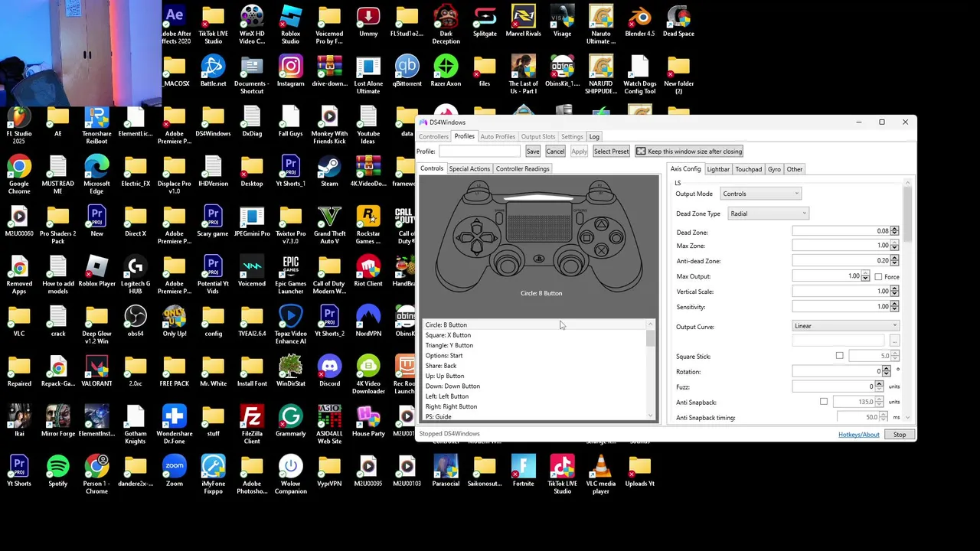The width and height of the screenshot is (980, 551).
Task: Switch to the Log tab
Action: coord(594,137)
